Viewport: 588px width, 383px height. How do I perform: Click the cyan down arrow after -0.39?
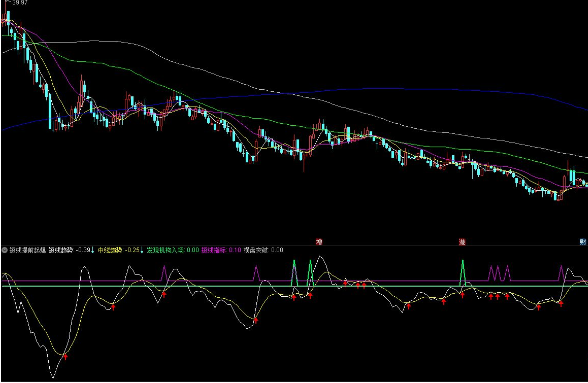(x=93, y=250)
